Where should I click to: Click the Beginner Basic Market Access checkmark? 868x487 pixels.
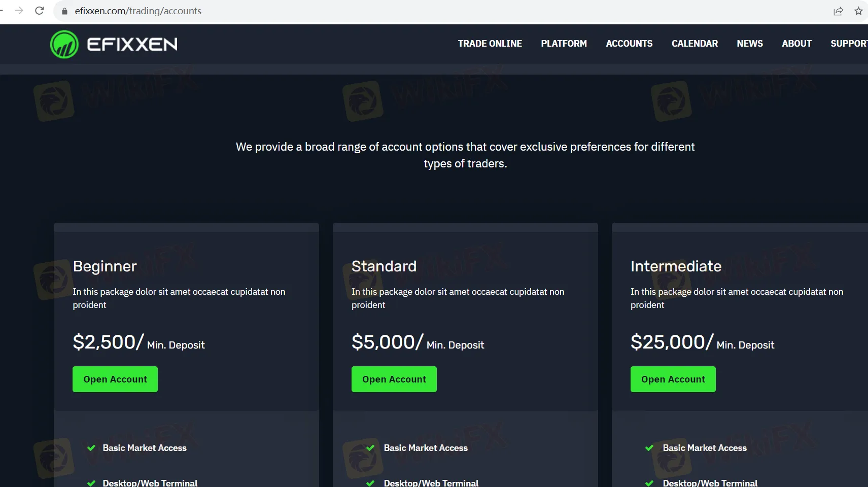pyautogui.click(x=91, y=448)
